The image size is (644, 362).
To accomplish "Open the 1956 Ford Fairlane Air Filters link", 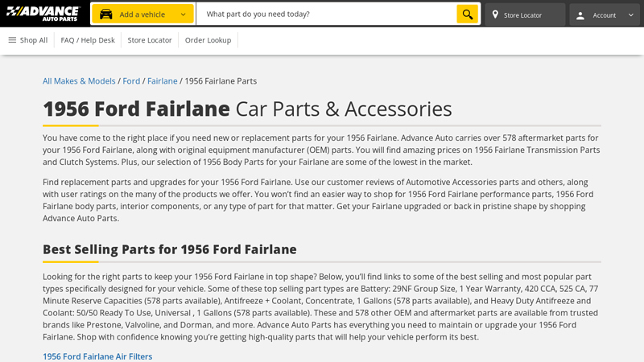I will pos(97,356).
